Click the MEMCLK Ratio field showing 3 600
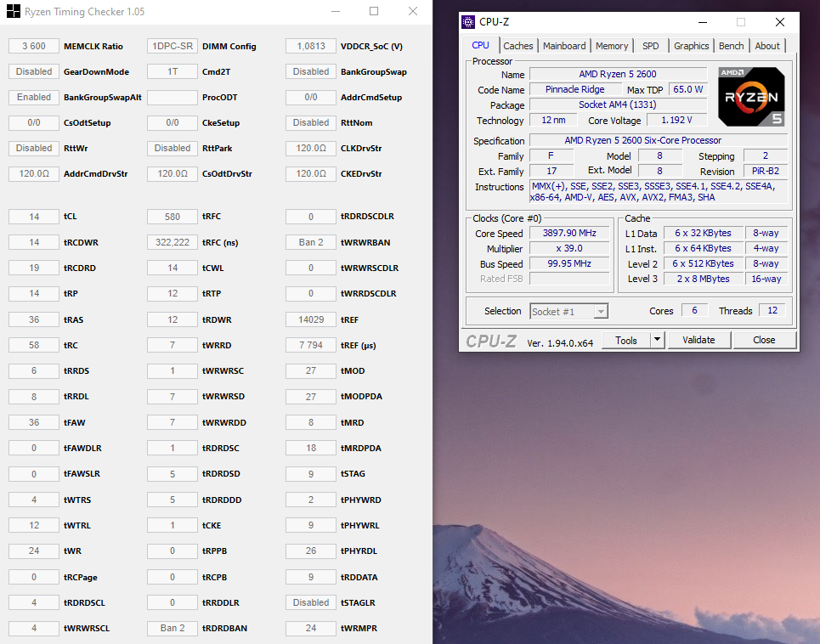 coord(34,46)
